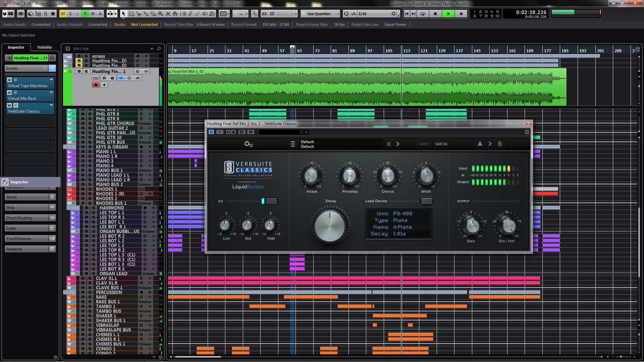This screenshot has height=362, width=644.
Task: Click the Stop transport button
Action: [435, 13]
